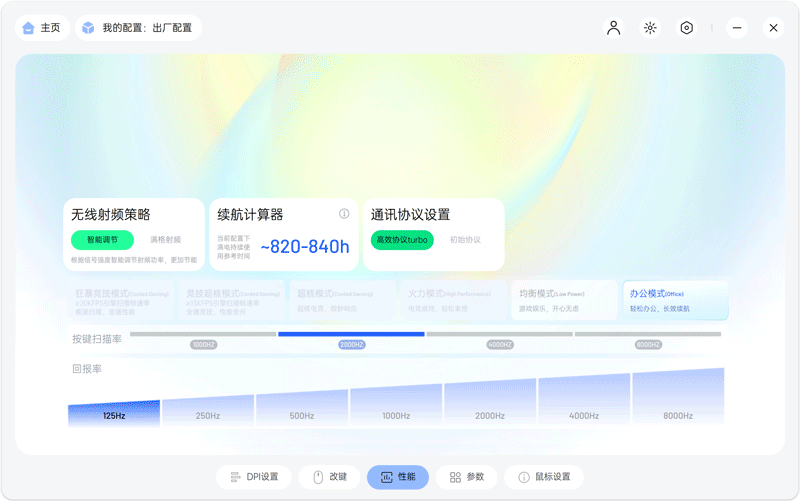Go to the 参数 tab
Image resolution: width=800 pixels, height=501 pixels.
pyautogui.click(x=466, y=477)
